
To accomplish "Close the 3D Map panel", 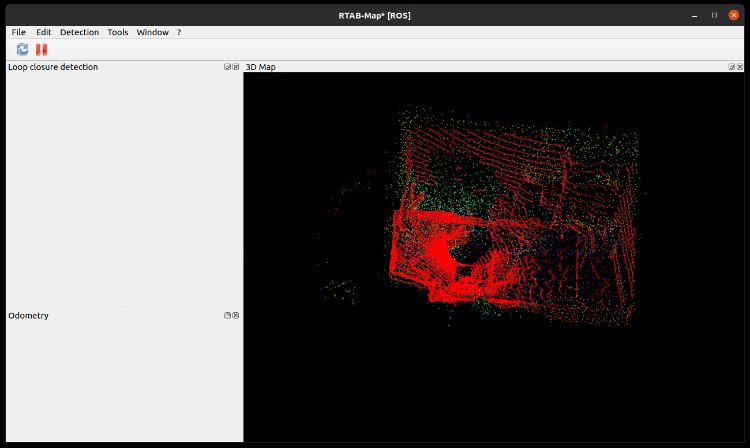I will coord(741,67).
